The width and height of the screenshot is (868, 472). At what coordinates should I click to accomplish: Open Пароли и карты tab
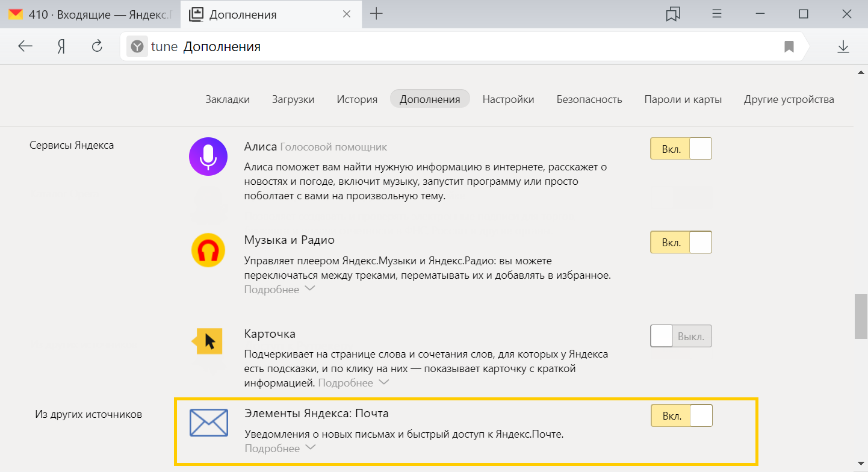click(683, 99)
